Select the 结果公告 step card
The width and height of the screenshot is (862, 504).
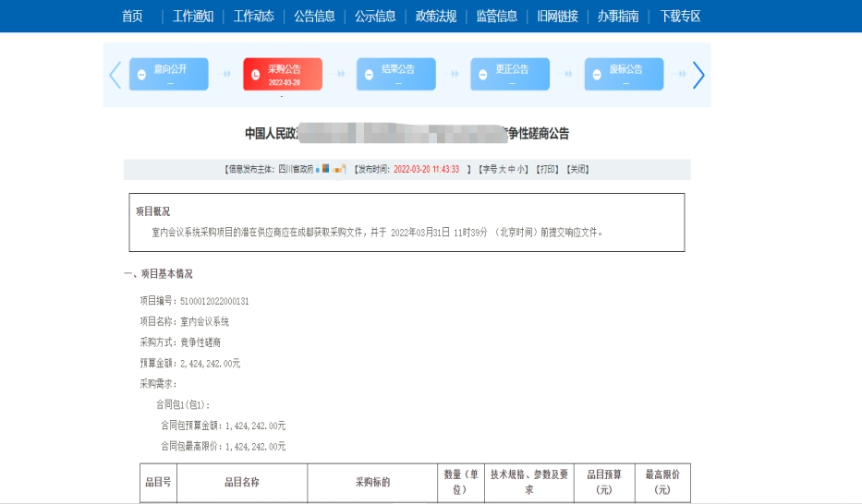(396, 74)
